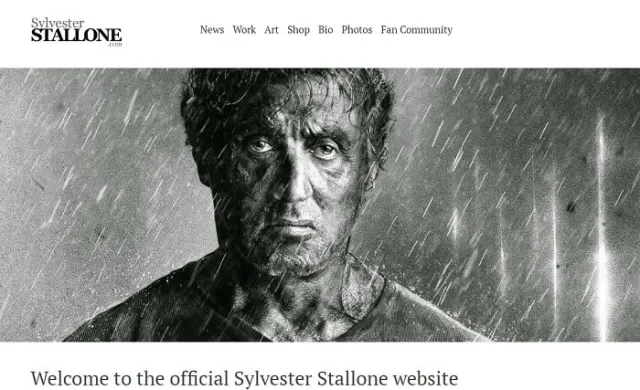Click the word "website" in the heading
Screen dimensions: 640x390
(x=425, y=379)
